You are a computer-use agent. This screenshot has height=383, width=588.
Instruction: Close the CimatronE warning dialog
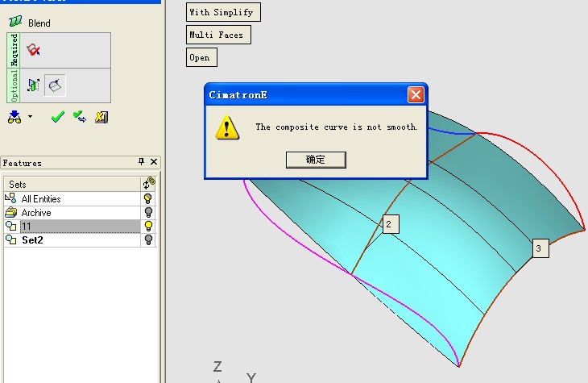point(416,94)
